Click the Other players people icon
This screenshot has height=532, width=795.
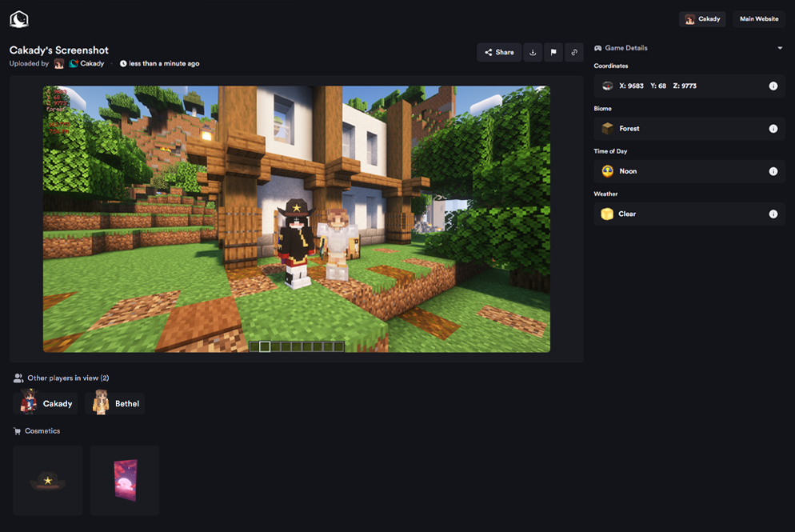click(x=18, y=378)
